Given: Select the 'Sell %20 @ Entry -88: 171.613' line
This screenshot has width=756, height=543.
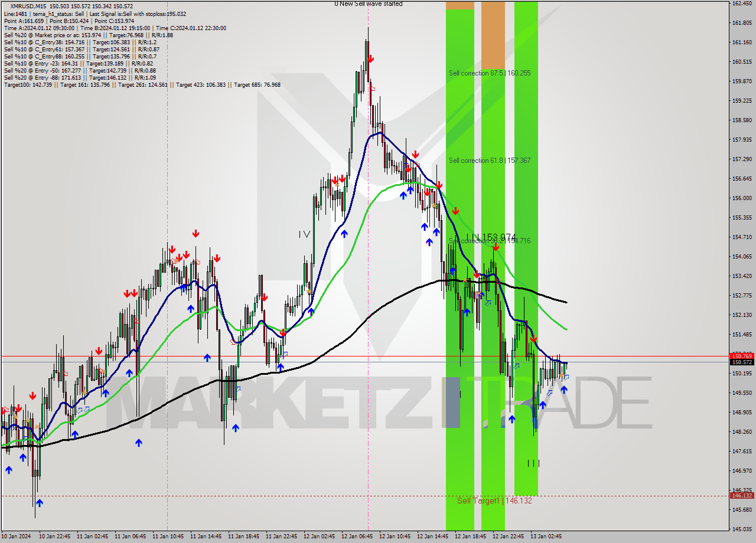Looking at the screenshot, I should tap(80, 77).
